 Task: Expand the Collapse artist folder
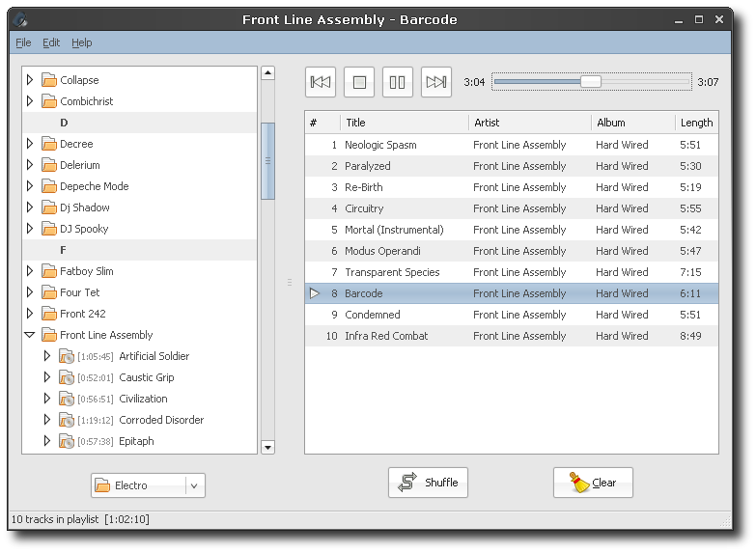coord(30,79)
